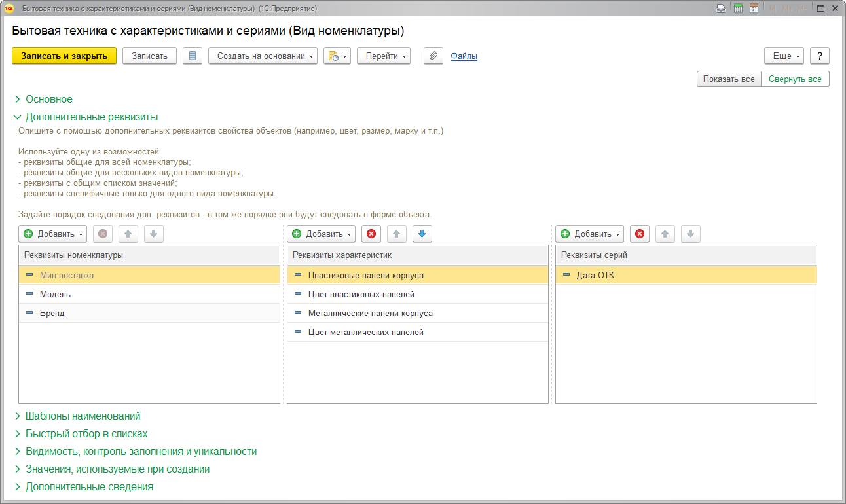Click delete icon above Реквизиты номенклатуры
This screenshot has height=504, width=846.
click(x=103, y=234)
